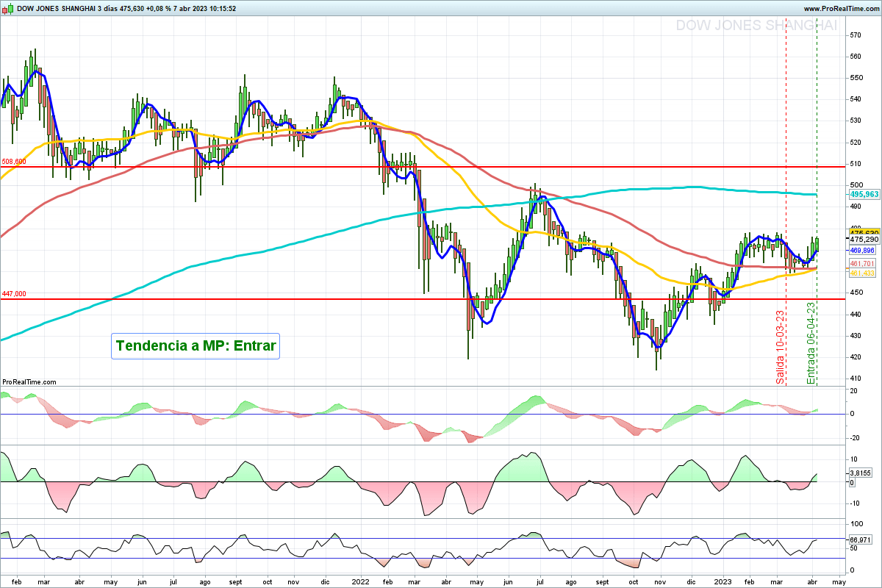Click the blue 469,896 moving average tag
Viewport: 882px width, 588px height.
864,251
